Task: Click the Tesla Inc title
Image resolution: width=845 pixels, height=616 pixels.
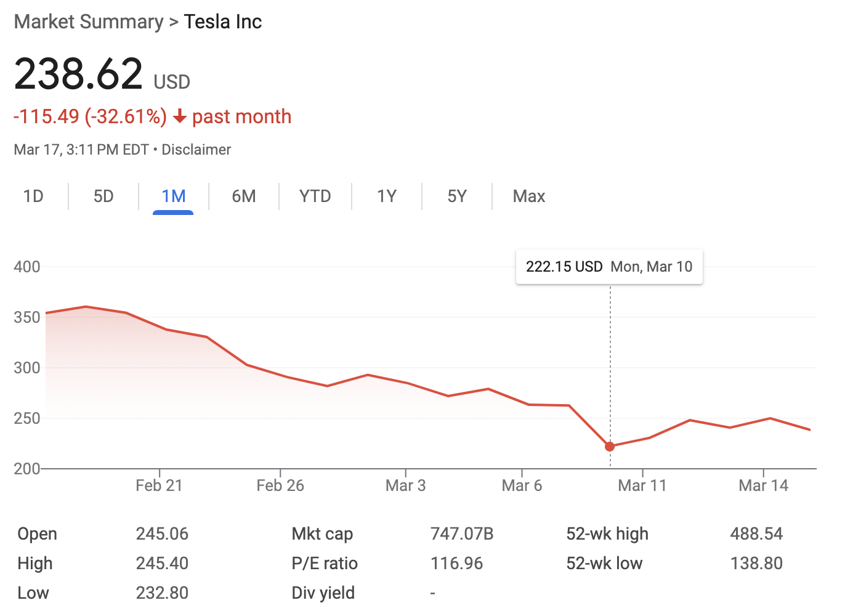Action: [223, 22]
